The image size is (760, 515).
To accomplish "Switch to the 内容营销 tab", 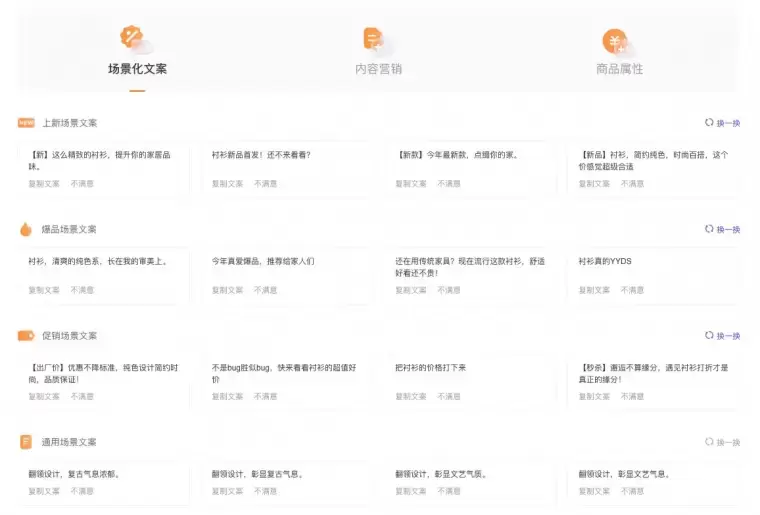I will click(379, 69).
